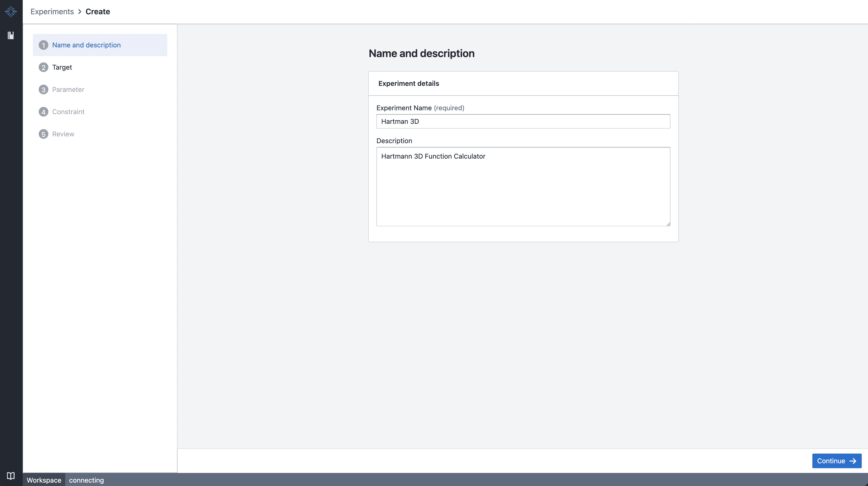Click the Workspace status bar label

point(44,480)
